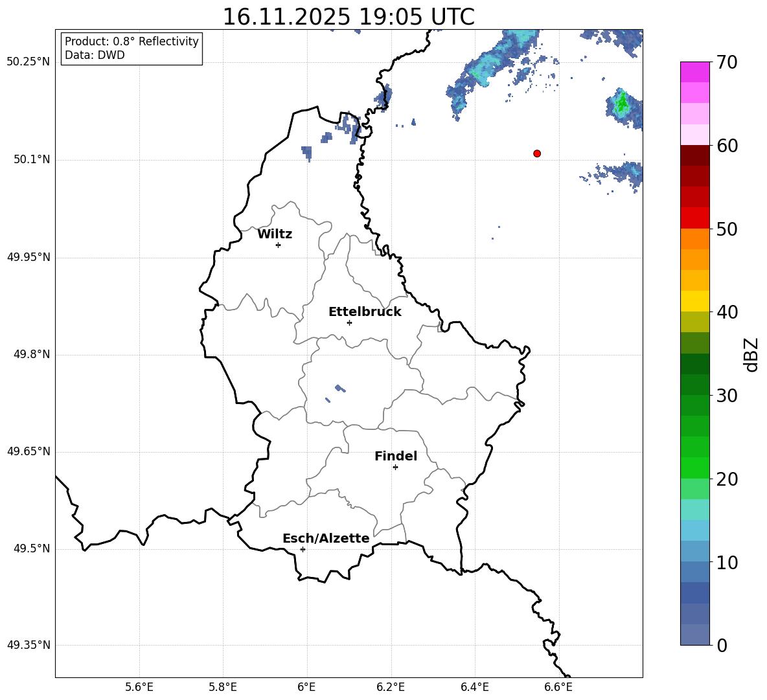The height and width of the screenshot is (700, 767).
Task: Click the cross marker below Ettelbruck
Action: 349,322
